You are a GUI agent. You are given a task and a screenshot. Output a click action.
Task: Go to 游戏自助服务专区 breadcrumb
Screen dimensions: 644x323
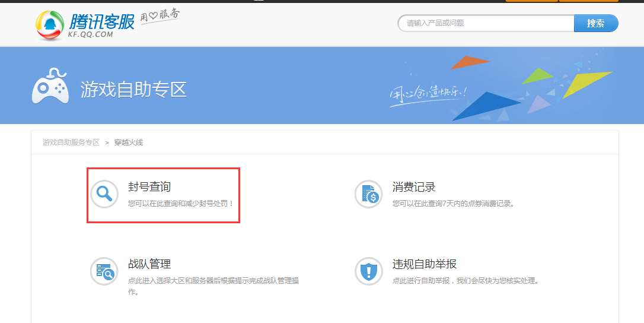[71, 142]
